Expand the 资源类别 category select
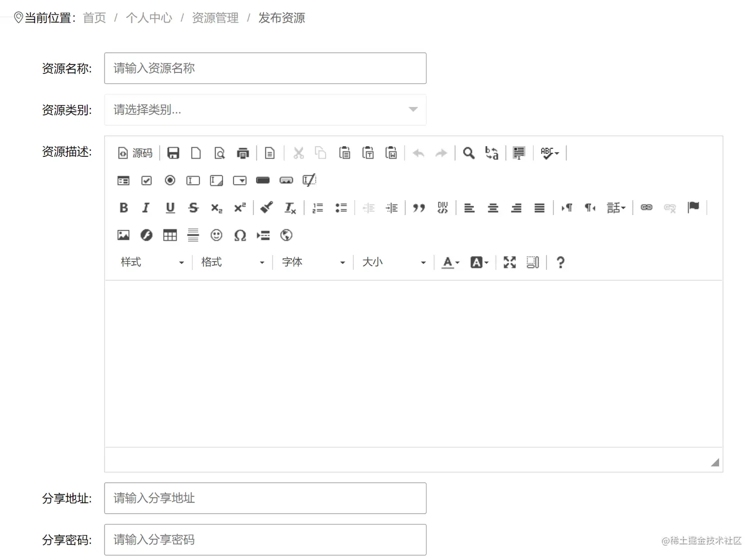This screenshot has width=756, height=560. pos(265,110)
